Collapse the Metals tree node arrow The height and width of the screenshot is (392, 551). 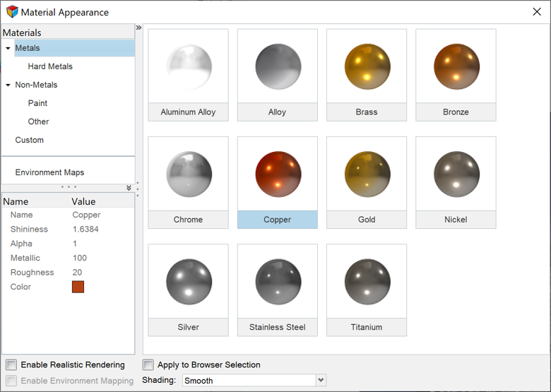pos(8,49)
